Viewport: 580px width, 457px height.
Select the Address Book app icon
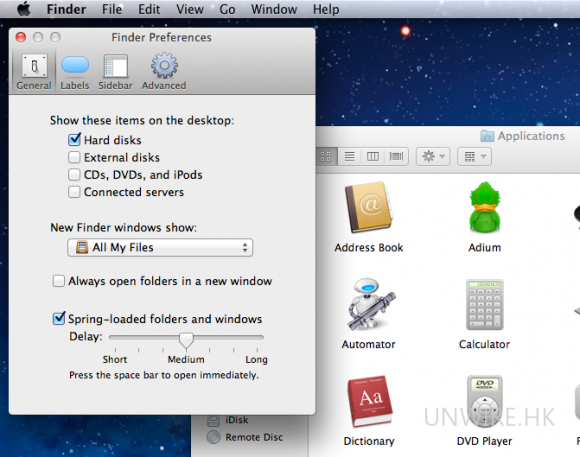(x=369, y=207)
